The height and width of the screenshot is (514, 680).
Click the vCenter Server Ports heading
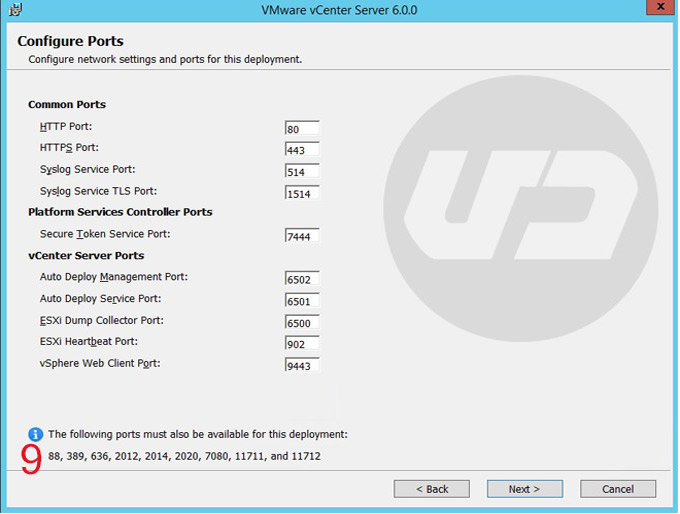coord(86,255)
